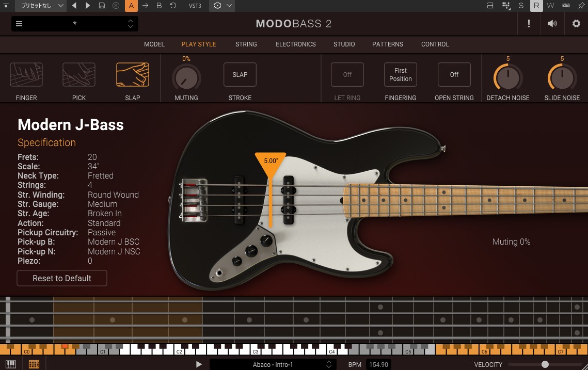Adjust the Detach Noise knob
The image size is (588, 370).
pos(508,78)
